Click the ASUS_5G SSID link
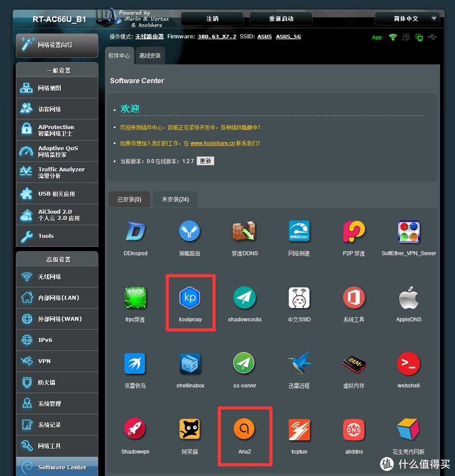This screenshot has width=455, height=476. click(x=288, y=37)
